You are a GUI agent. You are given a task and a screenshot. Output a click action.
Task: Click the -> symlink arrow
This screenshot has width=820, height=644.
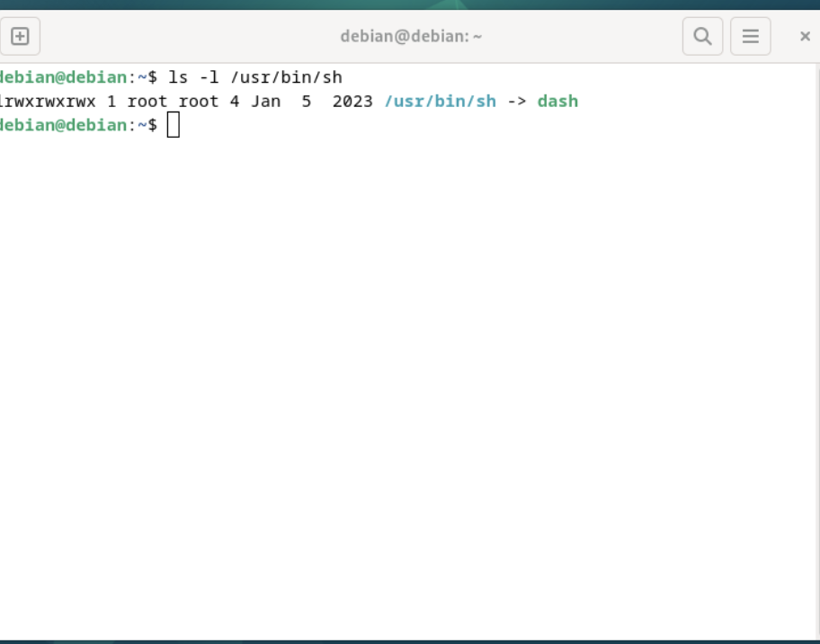pyautogui.click(x=516, y=102)
